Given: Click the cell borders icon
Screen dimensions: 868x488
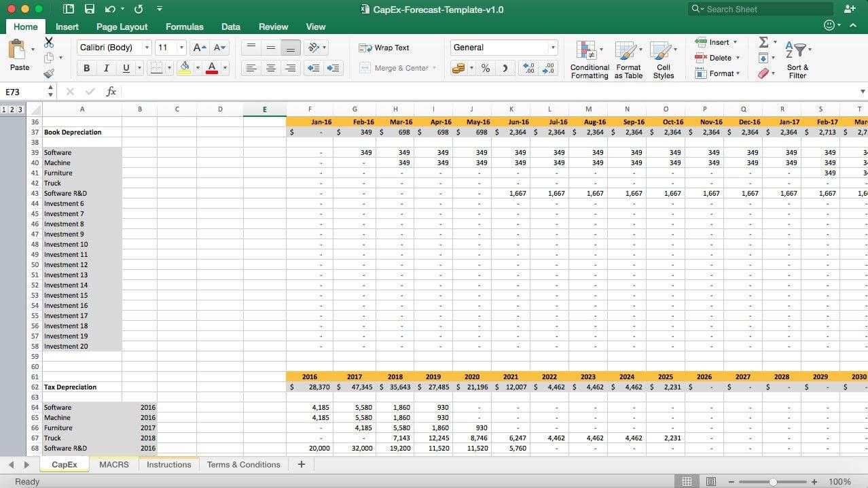Looking at the screenshot, I should pyautogui.click(x=156, y=68).
